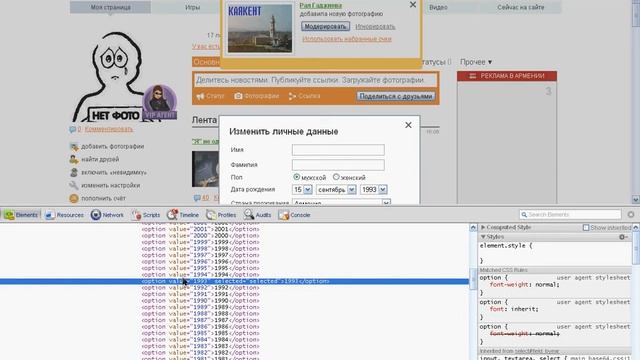Close the Изменить личные данные dialog
This screenshot has height=360, width=640.
pyautogui.click(x=408, y=125)
